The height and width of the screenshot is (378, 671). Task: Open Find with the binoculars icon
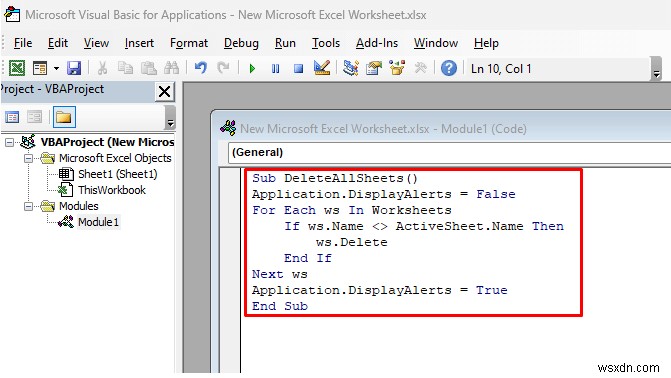(x=172, y=68)
